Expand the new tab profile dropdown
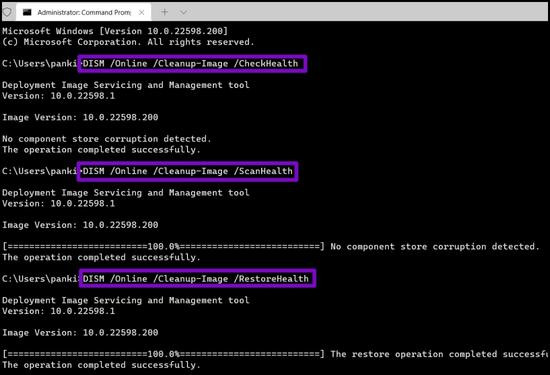The image size is (550, 375). tap(183, 12)
